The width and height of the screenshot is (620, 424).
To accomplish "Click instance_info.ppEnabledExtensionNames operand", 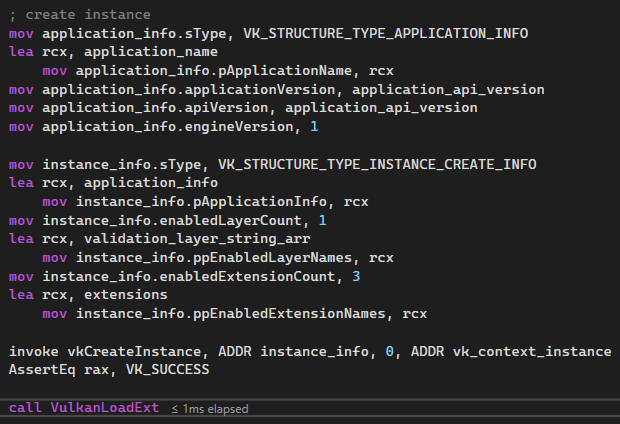I will [230, 314].
